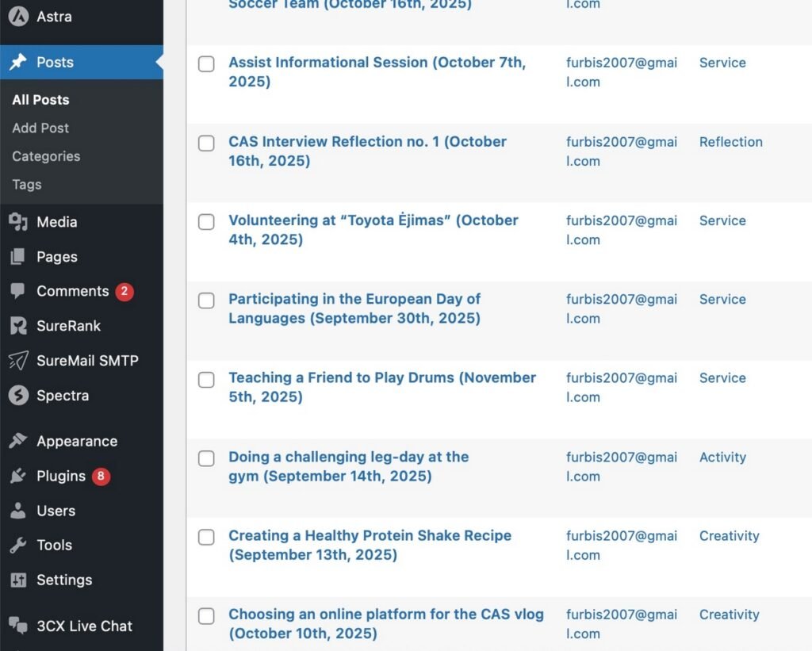This screenshot has width=812, height=651.
Task: Click the Comments speech bubble icon
Action: 17,291
